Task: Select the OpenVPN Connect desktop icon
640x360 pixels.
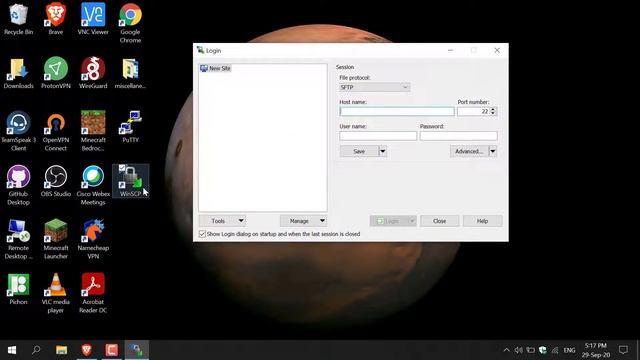Action: pyautogui.click(x=56, y=131)
